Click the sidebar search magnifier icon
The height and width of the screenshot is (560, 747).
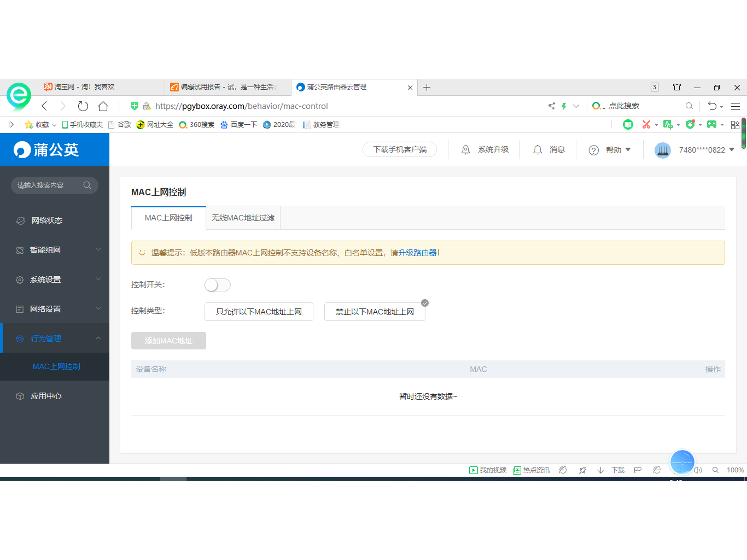point(87,185)
